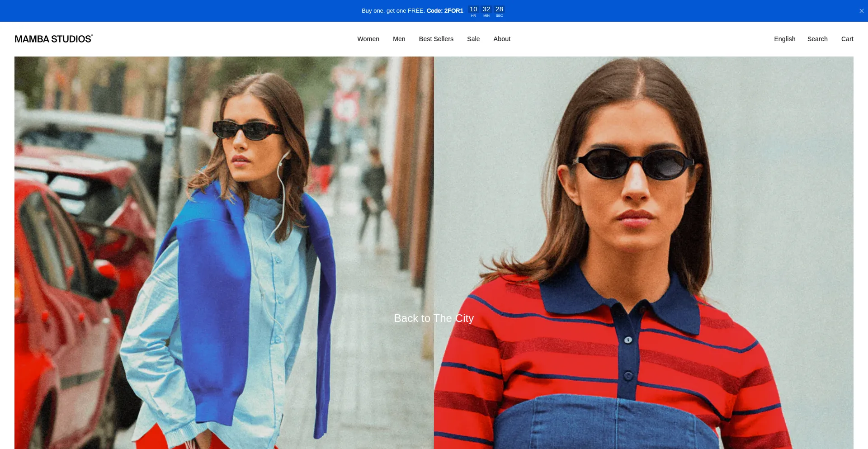Click the Buy one, get one FREE text

(393, 11)
